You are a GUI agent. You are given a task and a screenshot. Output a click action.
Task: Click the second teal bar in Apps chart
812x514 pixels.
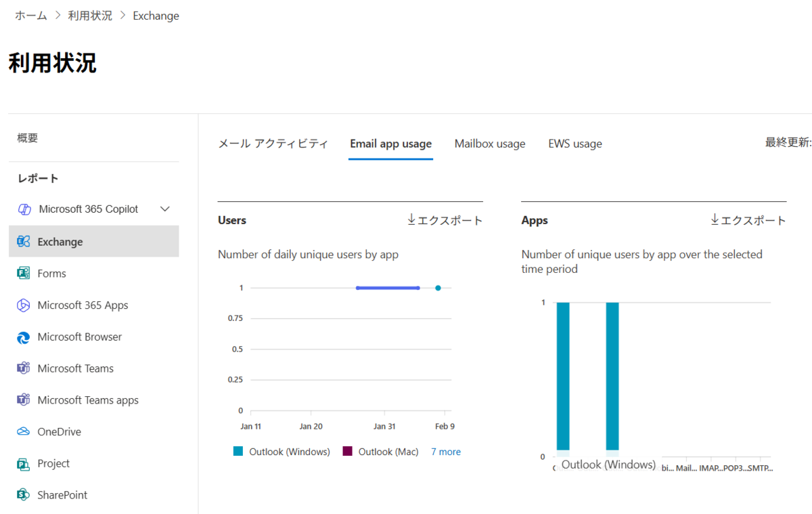pyautogui.click(x=612, y=376)
